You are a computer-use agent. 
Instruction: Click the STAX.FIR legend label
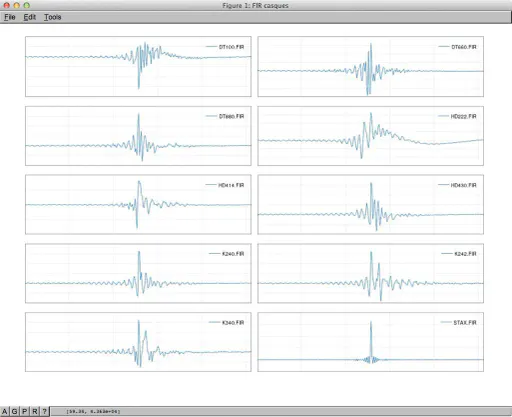(465, 322)
